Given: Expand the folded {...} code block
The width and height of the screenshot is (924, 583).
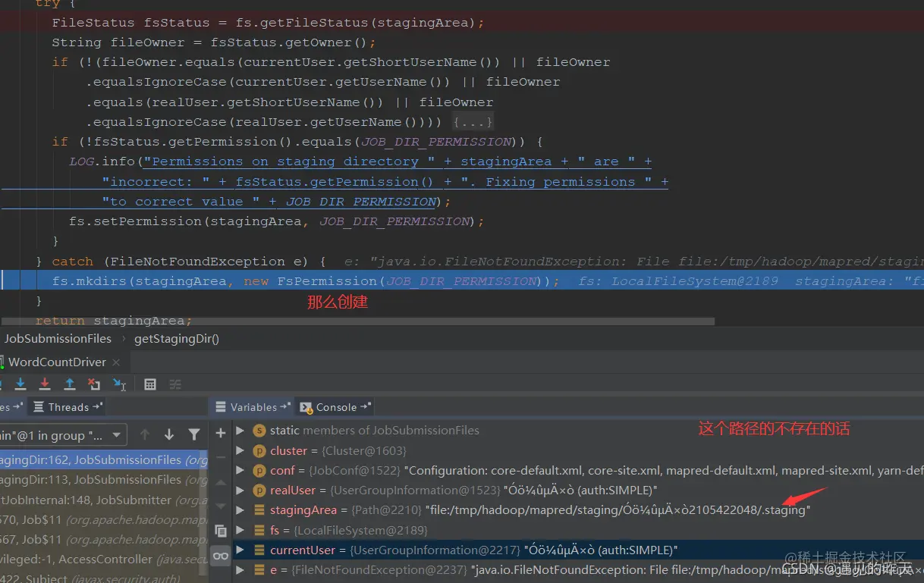Looking at the screenshot, I should (473, 122).
